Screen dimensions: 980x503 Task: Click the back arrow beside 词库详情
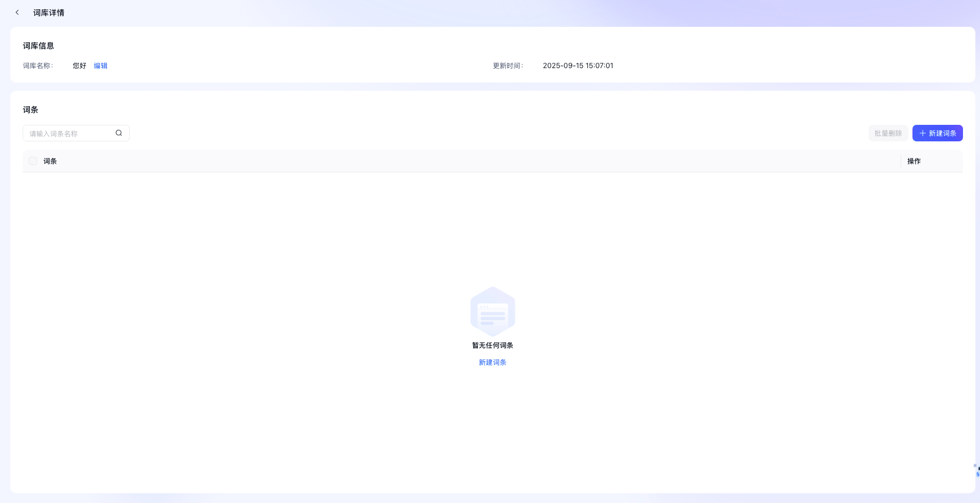[x=17, y=12]
